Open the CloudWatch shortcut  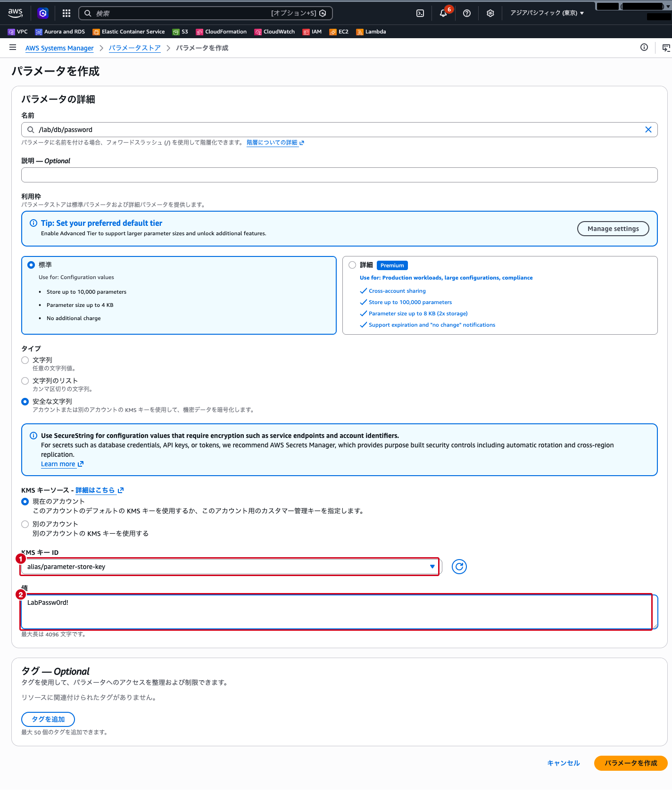(x=274, y=32)
